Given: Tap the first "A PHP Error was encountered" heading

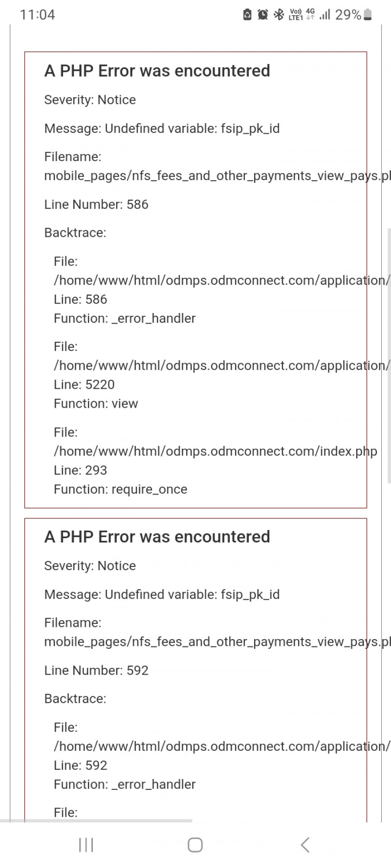Looking at the screenshot, I should pyautogui.click(x=157, y=71).
